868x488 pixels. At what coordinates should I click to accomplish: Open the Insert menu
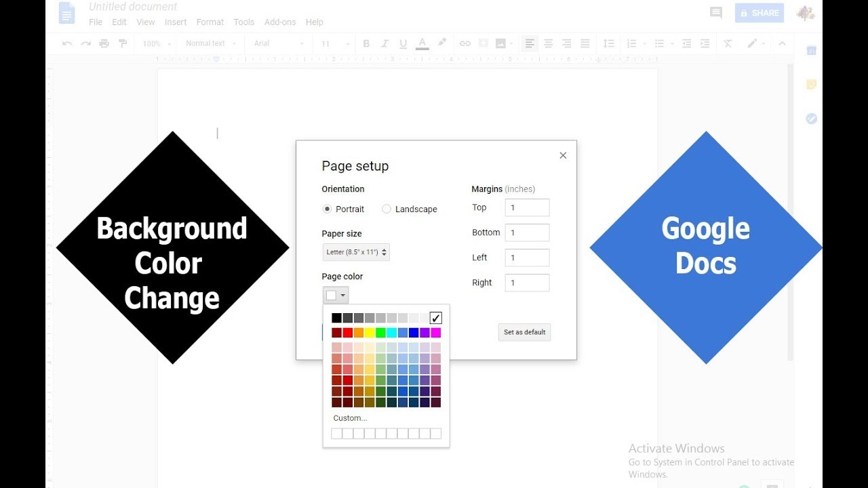(176, 22)
